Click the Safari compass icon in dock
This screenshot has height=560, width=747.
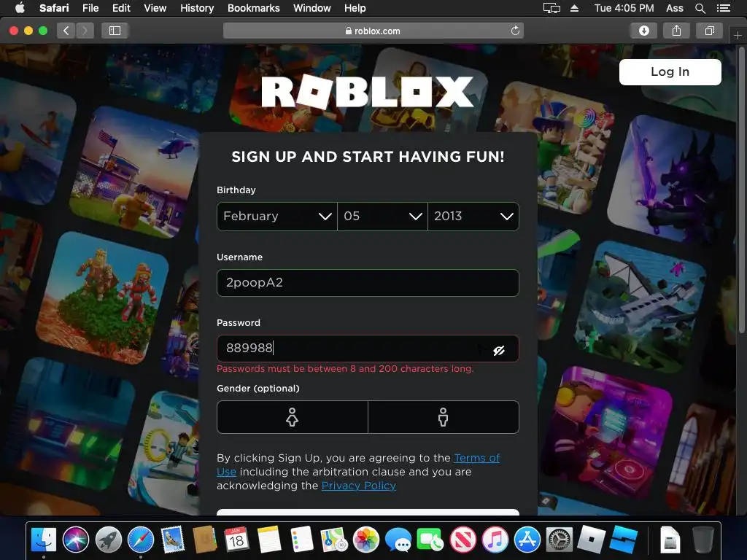click(141, 540)
